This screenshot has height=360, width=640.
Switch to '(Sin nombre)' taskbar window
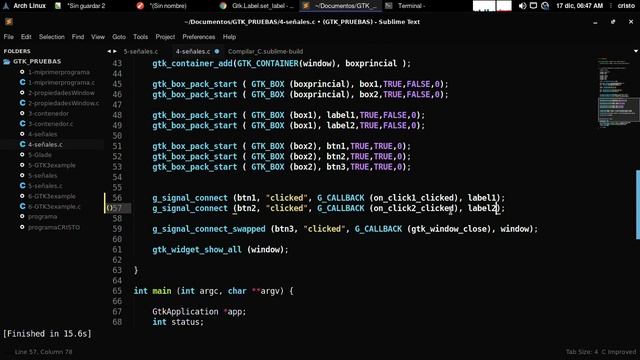[x=162, y=6]
